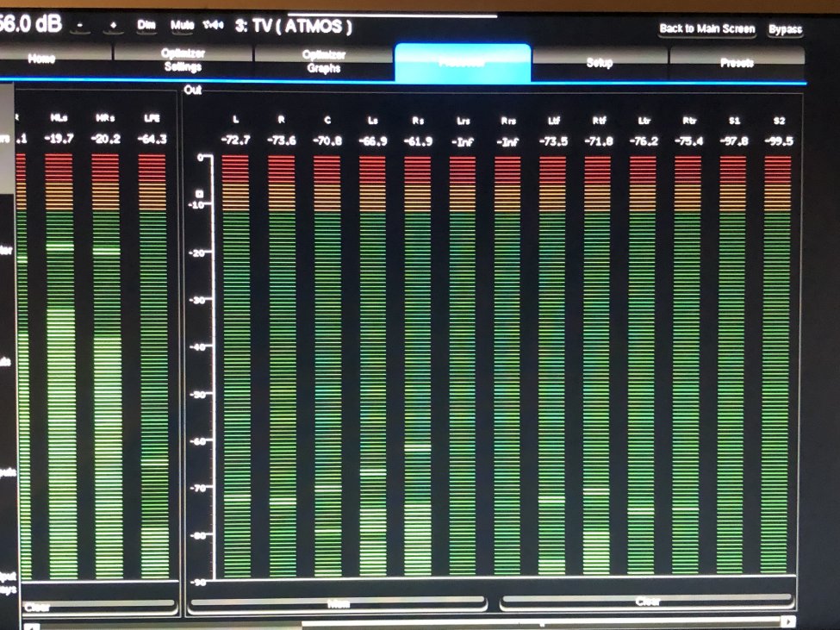The height and width of the screenshot is (630, 840).
Task: Click the -64.3 input value for LFE
Action: coord(152,140)
